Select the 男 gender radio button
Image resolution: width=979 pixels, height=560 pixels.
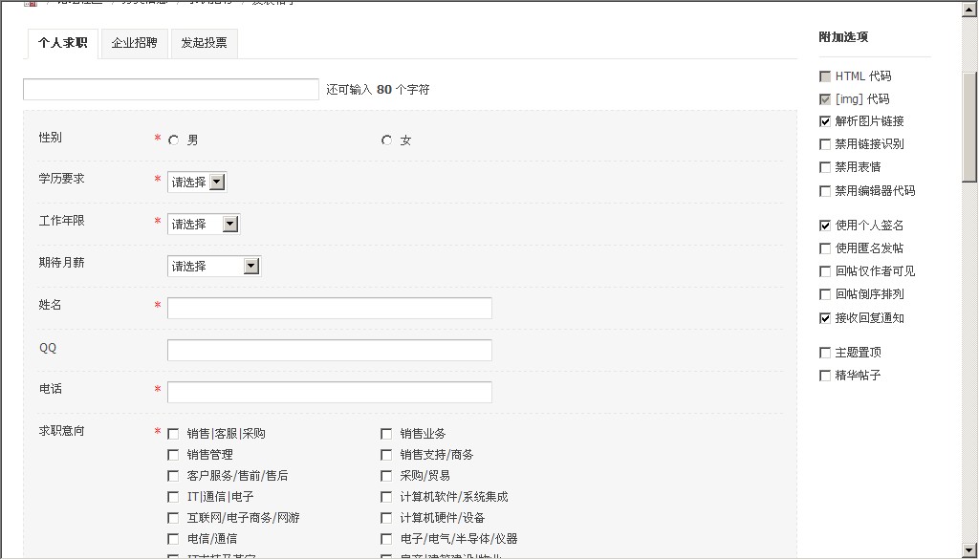(x=174, y=140)
